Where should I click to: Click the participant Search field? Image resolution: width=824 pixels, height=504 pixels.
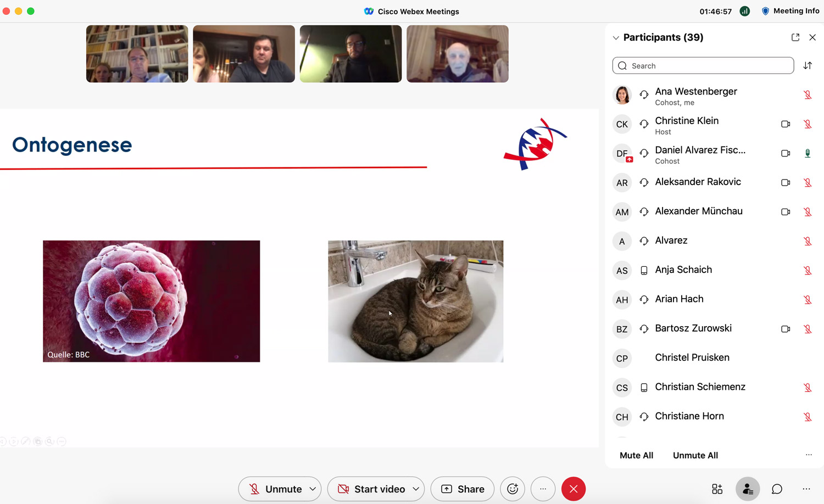coord(703,66)
